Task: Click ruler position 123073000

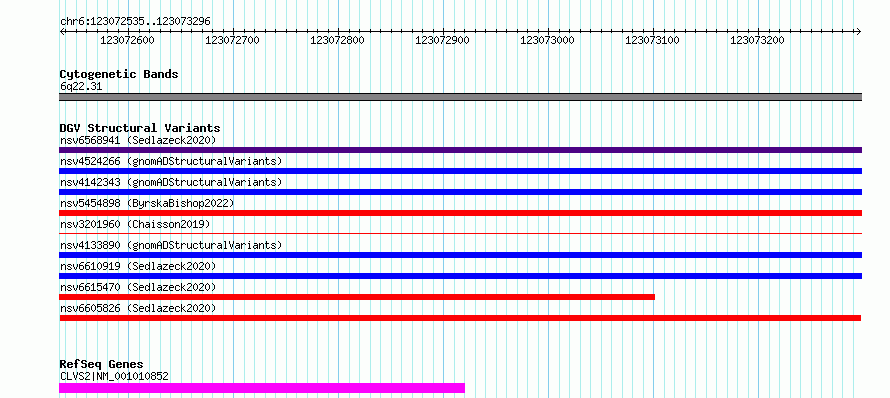Action: point(548,41)
